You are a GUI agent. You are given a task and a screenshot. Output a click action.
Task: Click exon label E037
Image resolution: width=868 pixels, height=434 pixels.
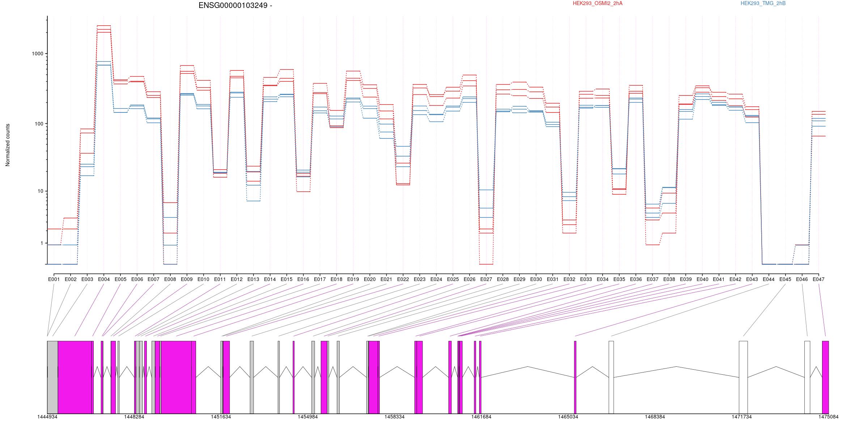point(653,279)
